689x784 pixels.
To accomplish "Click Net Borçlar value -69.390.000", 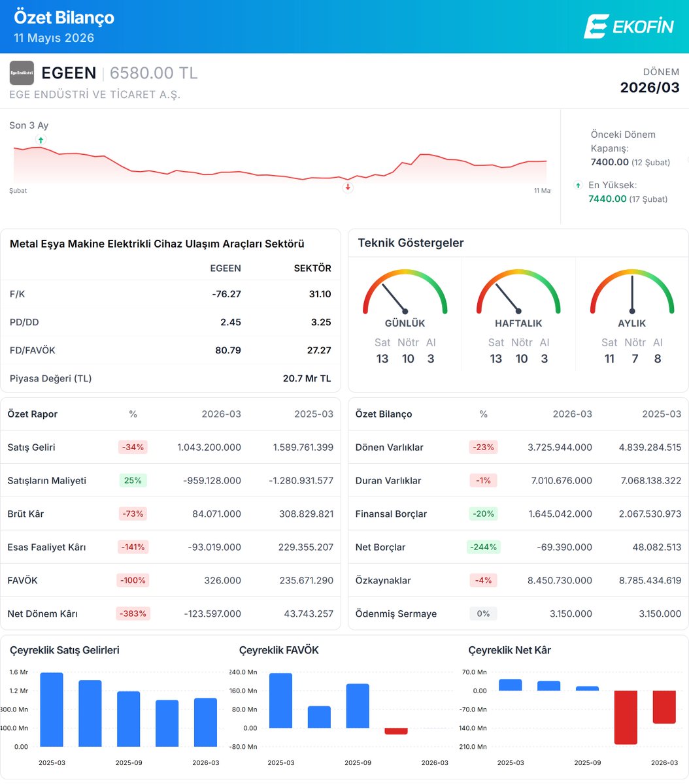I will pyautogui.click(x=565, y=547).
